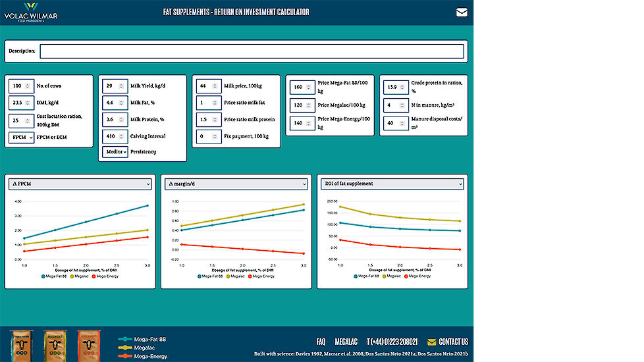Click the blue Mega-Fat 88 product bag image
This screenshot has width=644, height=362.
pos(22,344)
